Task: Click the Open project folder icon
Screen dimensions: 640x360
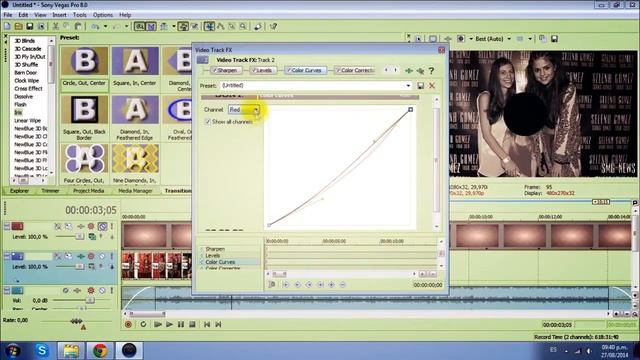Action: click(x=18, y=27)
